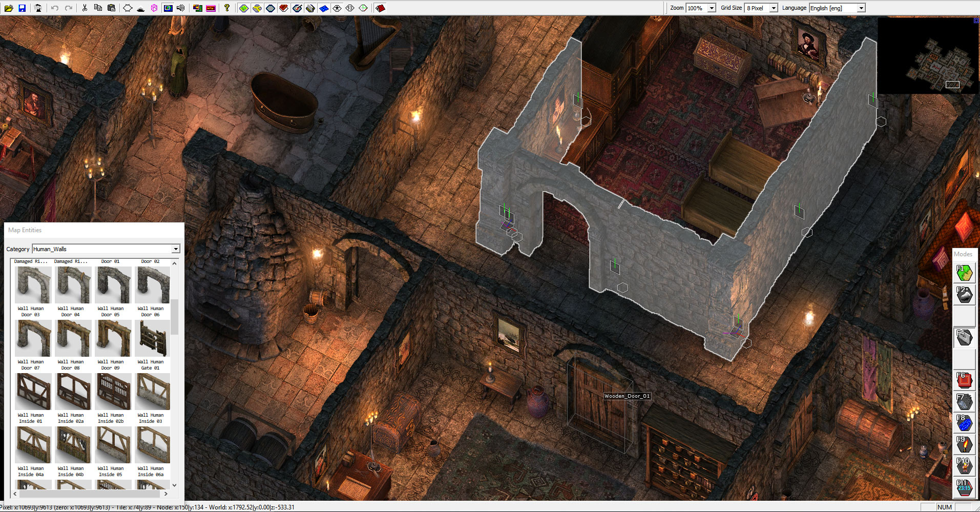Viewport: 980px width, 512px height.
Task: Click the speaker sound icon in toolbar
Action: click(181, 8)
